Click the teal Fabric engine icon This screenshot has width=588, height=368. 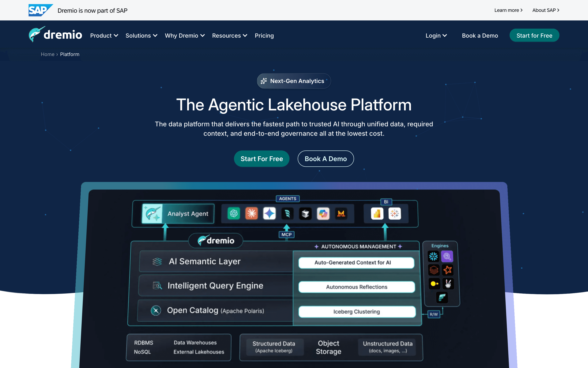[x=442, y=297]
